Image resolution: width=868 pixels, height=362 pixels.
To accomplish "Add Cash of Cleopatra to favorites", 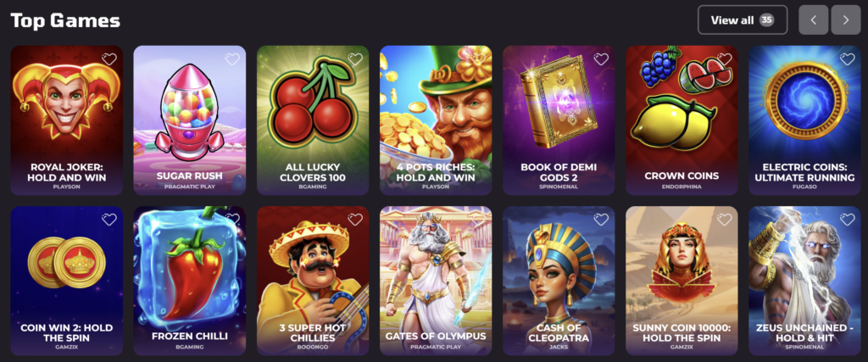I will click(x=601, y=220).
